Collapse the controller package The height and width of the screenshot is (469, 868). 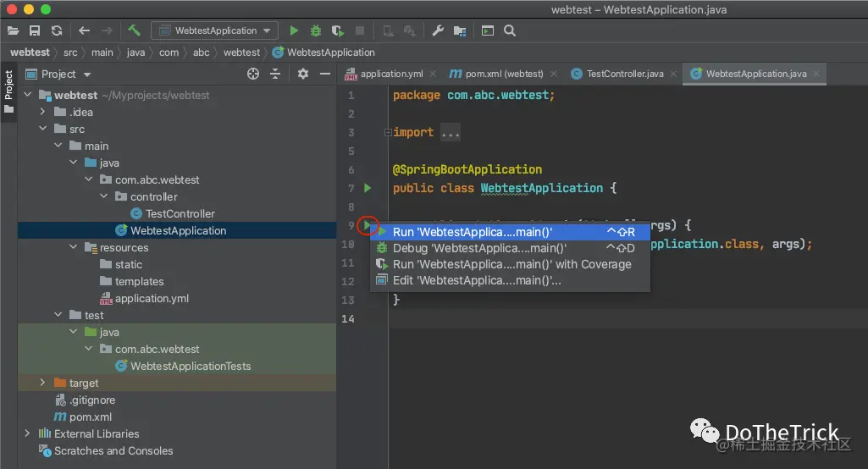point(103,196)
